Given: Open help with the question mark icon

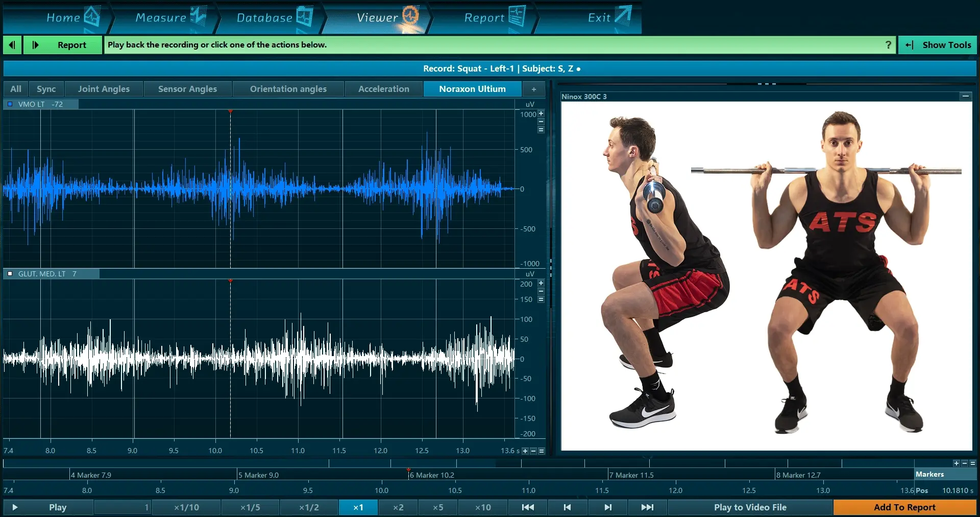Looking at the screenshot, I should [888, 45].
